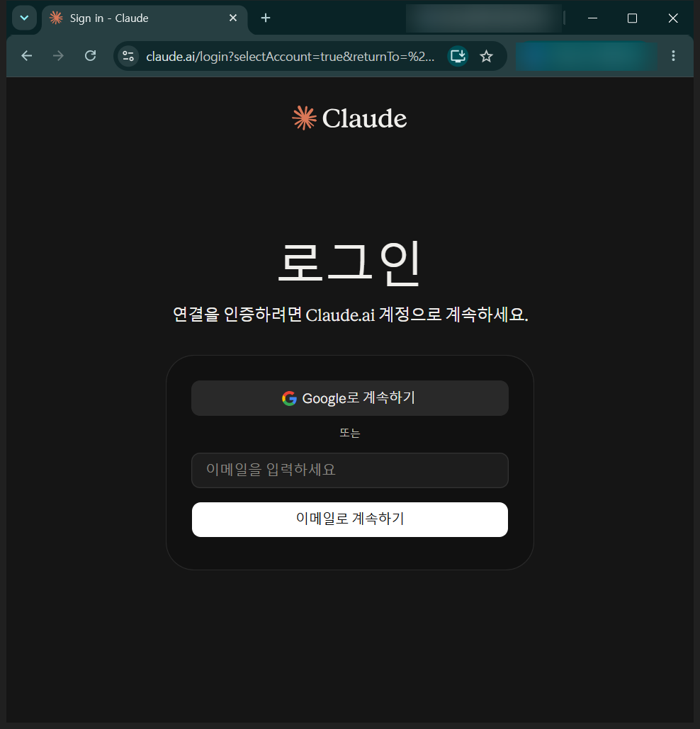The width and height of the screenshot is (700, 729).
Task: Open a new tab with plus button
Action: click(x=266, y=18)
